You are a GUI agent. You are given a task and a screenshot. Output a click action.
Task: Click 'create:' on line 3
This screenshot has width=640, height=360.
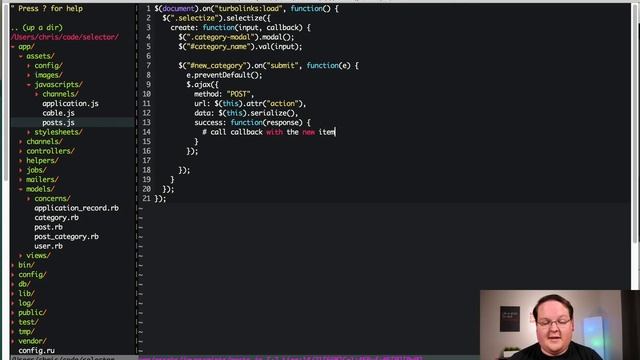click(184, 28)
